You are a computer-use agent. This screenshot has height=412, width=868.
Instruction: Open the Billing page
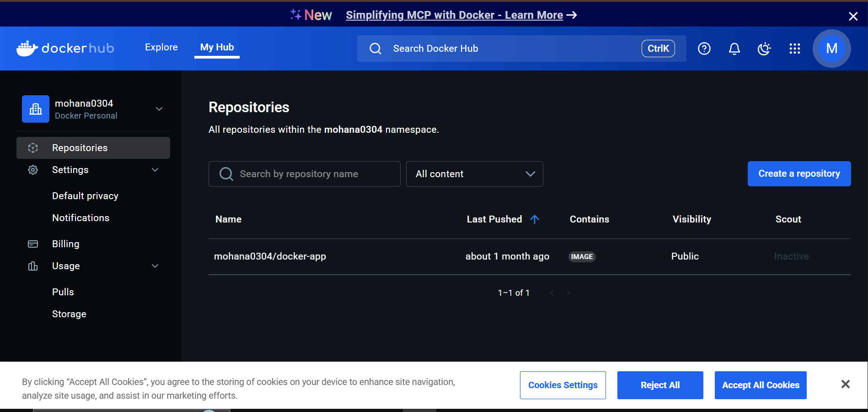coord(65,244)
